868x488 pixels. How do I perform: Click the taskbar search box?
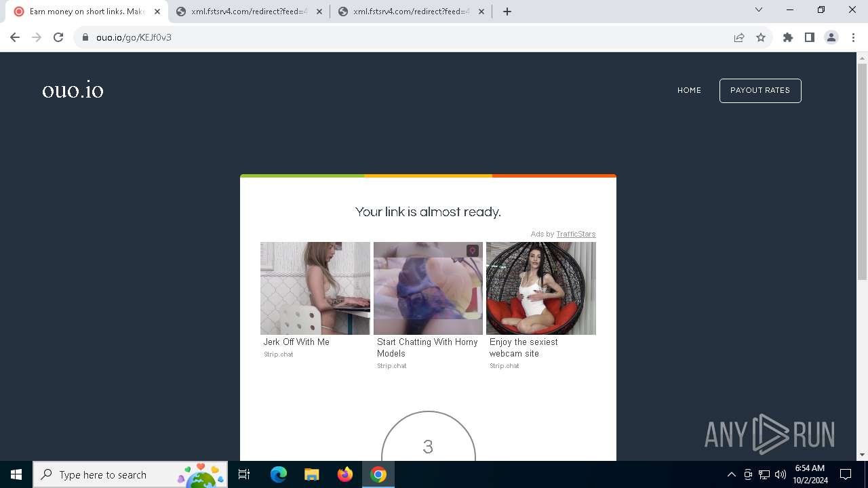tap(130, 474)
